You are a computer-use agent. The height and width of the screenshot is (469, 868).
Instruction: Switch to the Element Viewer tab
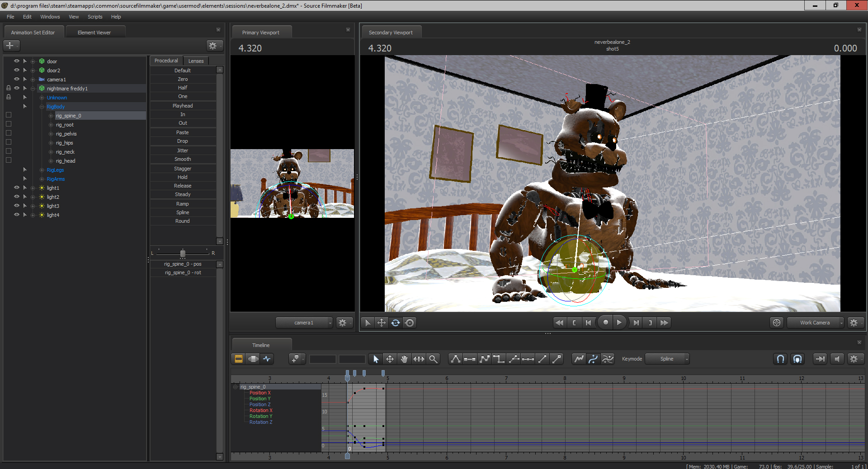(x=94, y=33)
